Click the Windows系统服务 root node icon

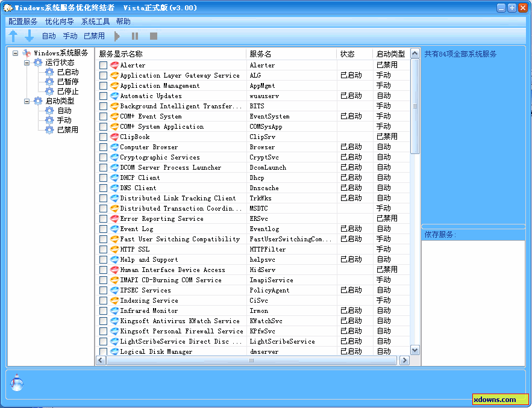coord(27,53)
